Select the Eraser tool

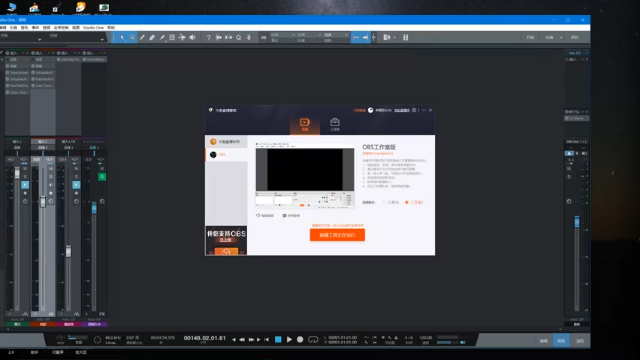[152, 38]
